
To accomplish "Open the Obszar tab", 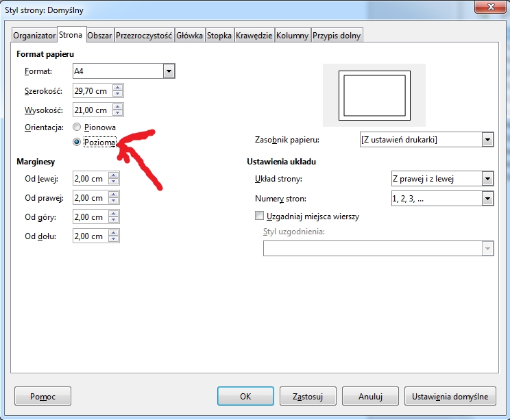I will [99, 36].
